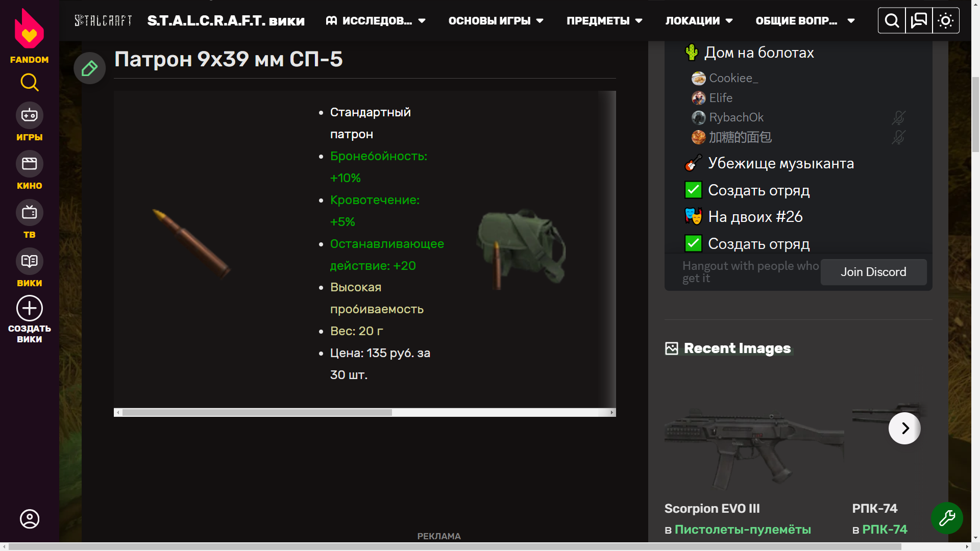Open the green wrench tools button

947,518
